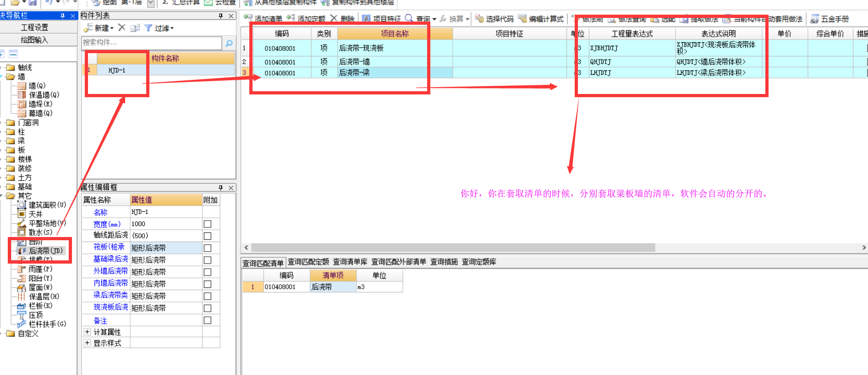
Task: Check the 附加 box for 筏板(桩承
Action: point(208,248)
